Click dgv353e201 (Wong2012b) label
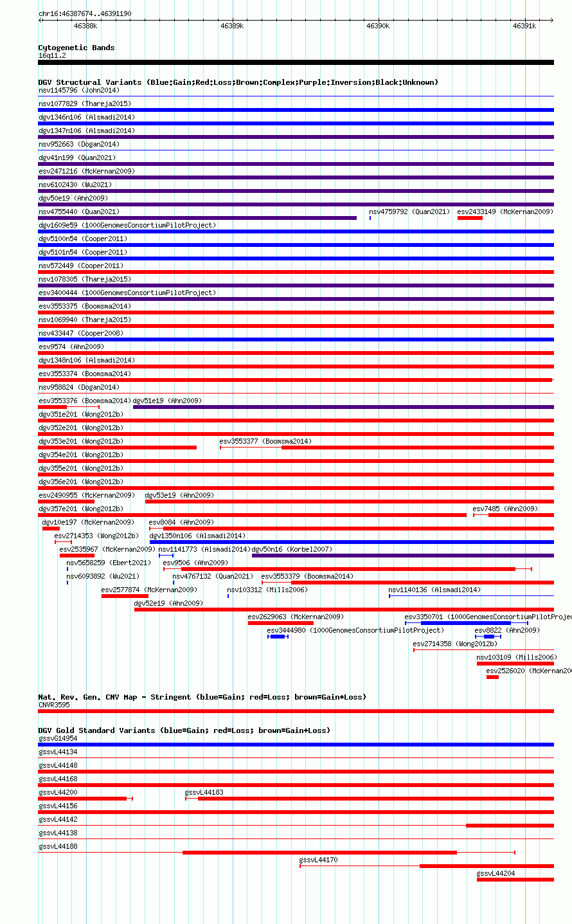Screen dimensions: 572x924 81,441
